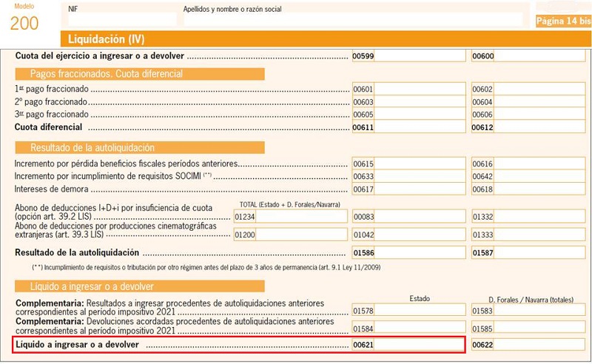The width and height of the screenshot is (592, 364).
Task: Click the Pagos fraccionados. Cuota diferencial heading
Action: coord(140,74)
